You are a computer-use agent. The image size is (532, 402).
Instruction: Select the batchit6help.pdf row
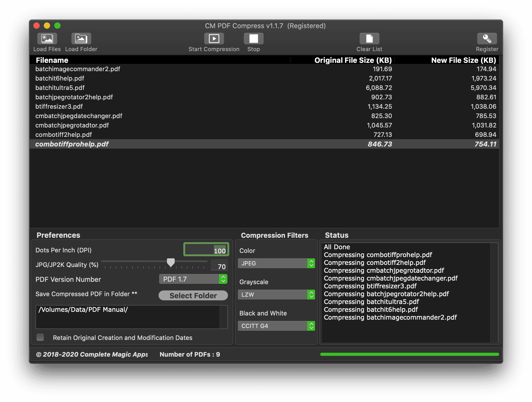[x=264, y=78]
